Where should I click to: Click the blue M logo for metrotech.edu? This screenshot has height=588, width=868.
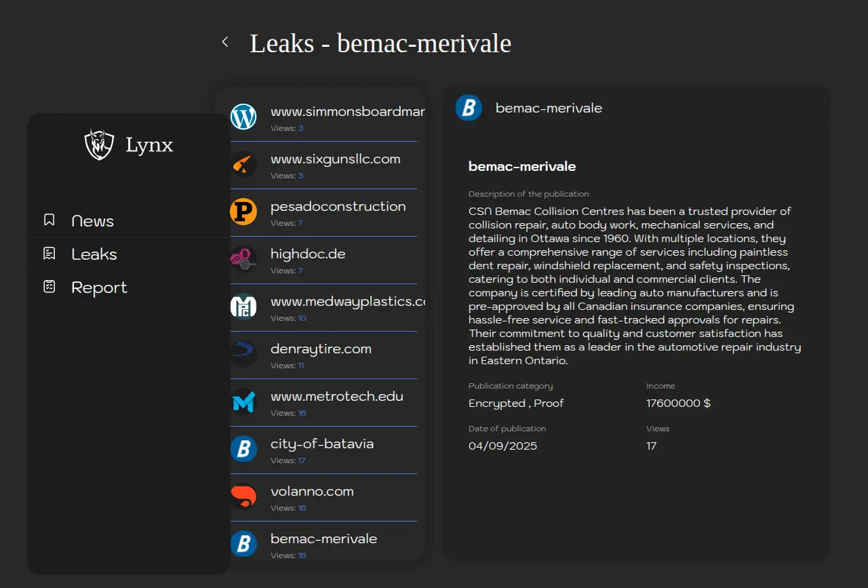[243, 401]
